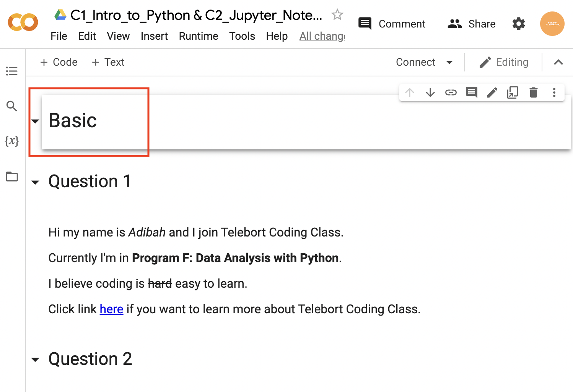This screenshot has width=573, height=392.
Task: Collapse the Question 2 section
Action: 35,360
